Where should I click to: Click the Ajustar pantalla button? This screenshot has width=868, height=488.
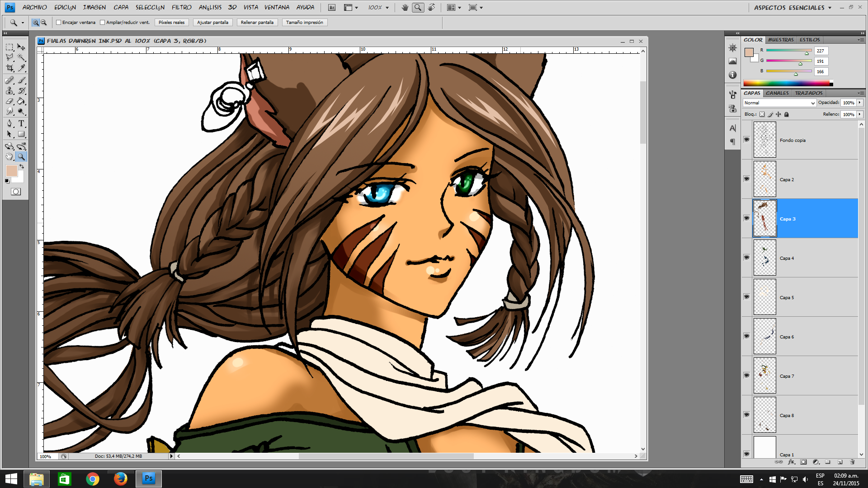click(x=212, y=22)
